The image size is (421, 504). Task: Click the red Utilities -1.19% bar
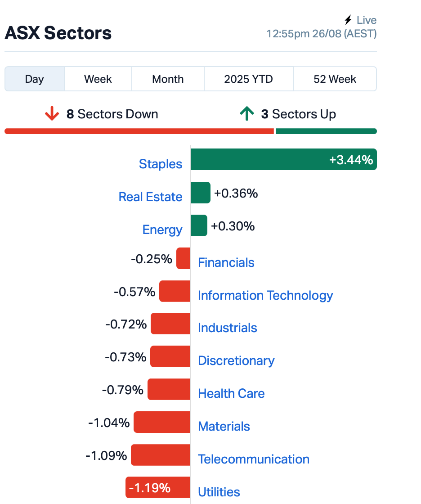(x=157, y=487)
